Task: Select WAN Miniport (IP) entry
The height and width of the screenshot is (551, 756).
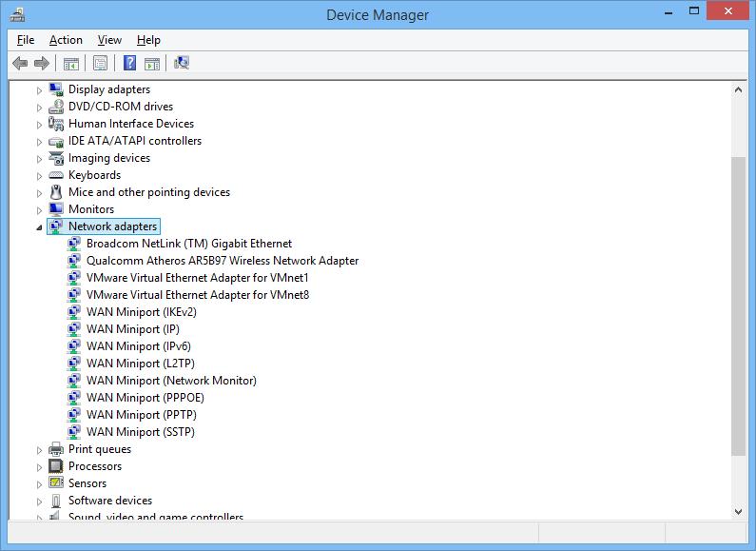Action: 132,329
